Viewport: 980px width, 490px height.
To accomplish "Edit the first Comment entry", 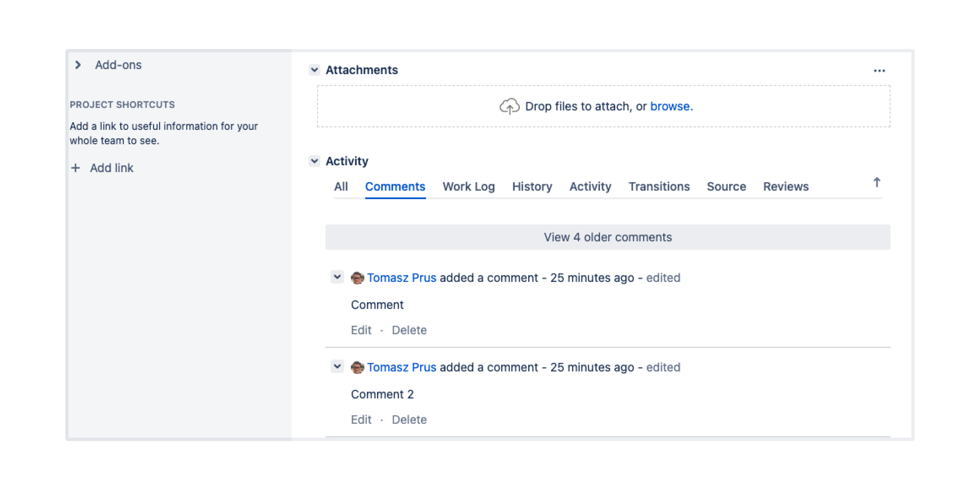I will (x=361, y=330).
